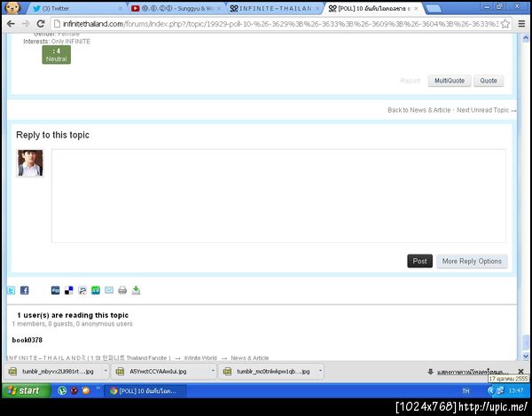Click the Quote button
This screenshot has width=532, height=416.
pos(489,81)
